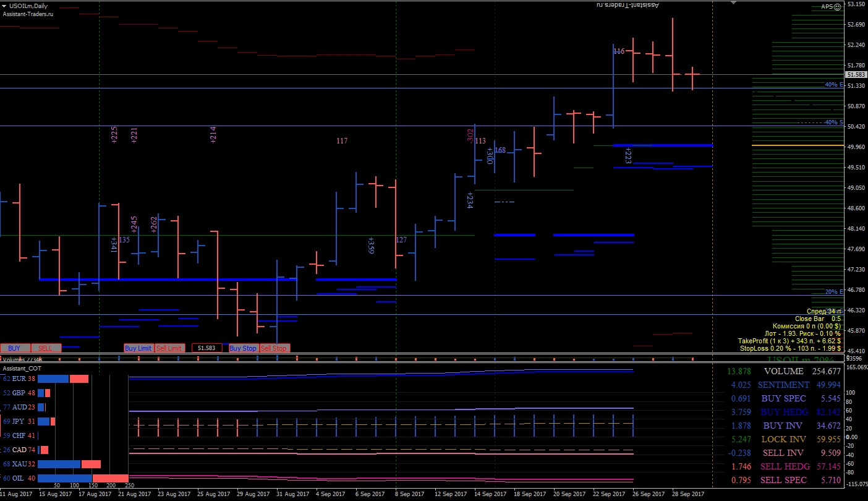The width and height of the screenshot is (868, 501).
Task: Click the TakeProfit info line
Action: [789, 341]
